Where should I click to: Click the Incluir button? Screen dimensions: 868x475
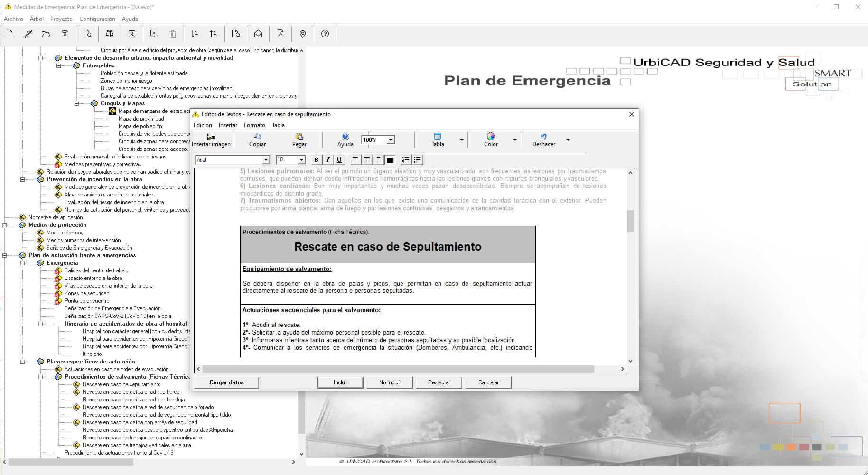pyautogui.click(x=340, y=382)
